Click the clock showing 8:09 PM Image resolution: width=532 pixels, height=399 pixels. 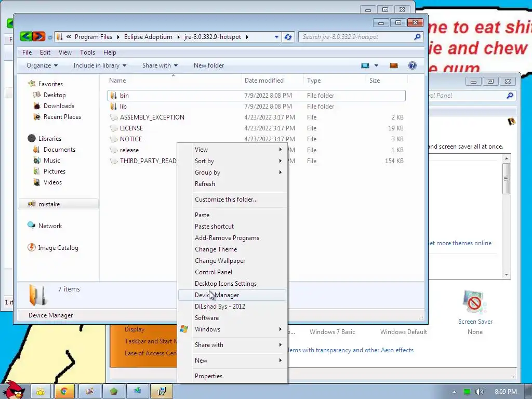coord(506,392)
